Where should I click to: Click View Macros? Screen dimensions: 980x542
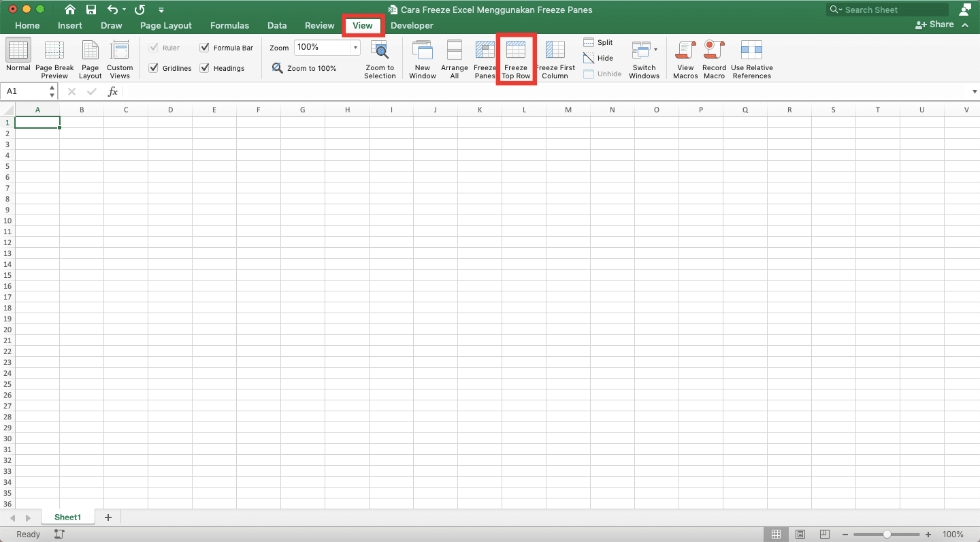coord(685,59)
